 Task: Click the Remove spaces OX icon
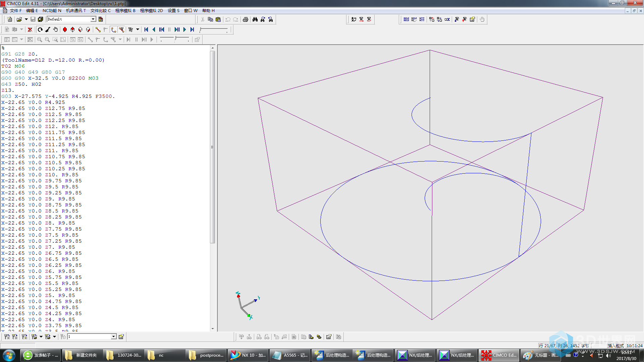(x=447, y=19)
